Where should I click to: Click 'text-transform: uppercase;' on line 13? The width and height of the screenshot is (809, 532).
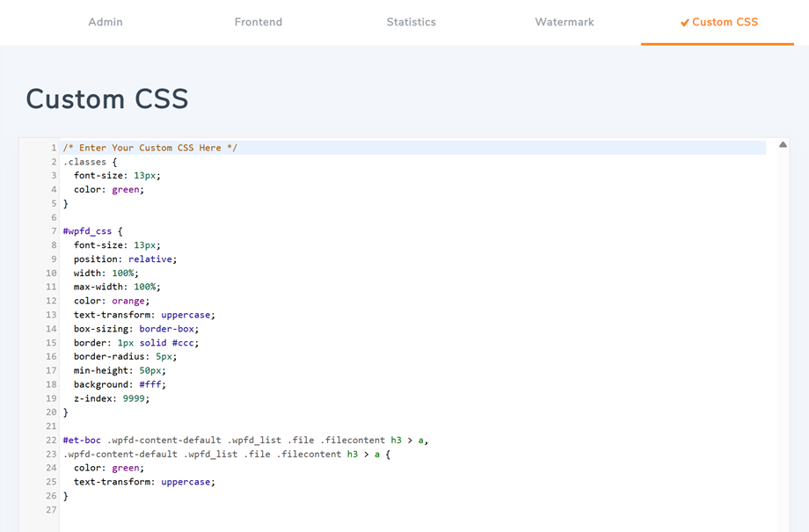click(x=144, y=315)
